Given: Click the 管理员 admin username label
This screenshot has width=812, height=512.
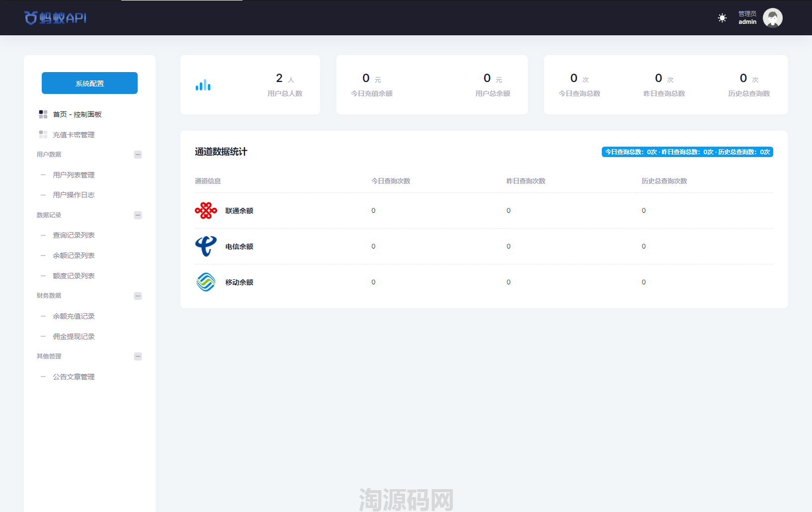Looking at the screenshot, I should click(x=747, y=18).
